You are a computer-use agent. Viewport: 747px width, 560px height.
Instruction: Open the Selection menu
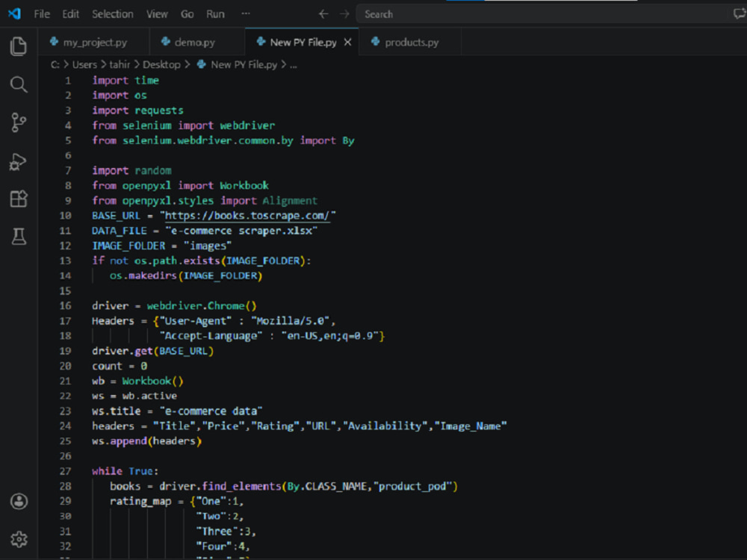(113, 14)
